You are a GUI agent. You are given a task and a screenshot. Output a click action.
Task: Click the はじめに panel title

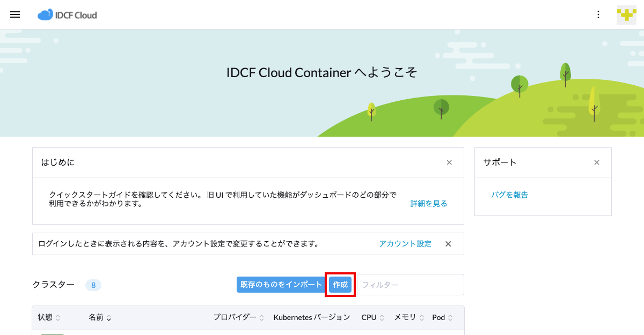point(58,162)
